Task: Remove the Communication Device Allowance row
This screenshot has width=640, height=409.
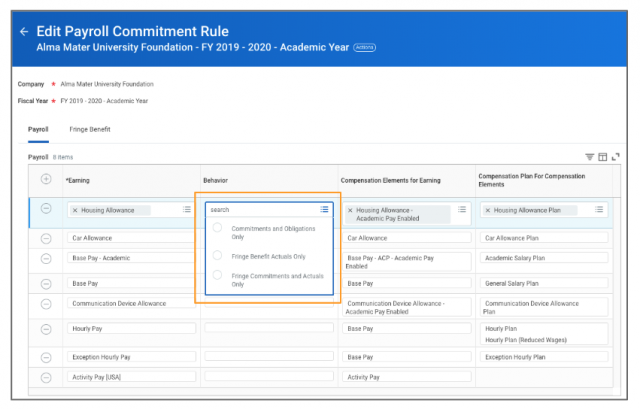Action: pyautogui.click(x=46, y=304)
